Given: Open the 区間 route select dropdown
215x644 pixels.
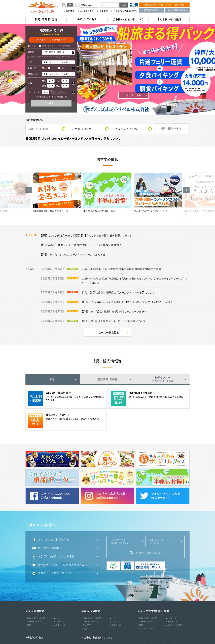Looking at the screenshot, I should point(58,63).
